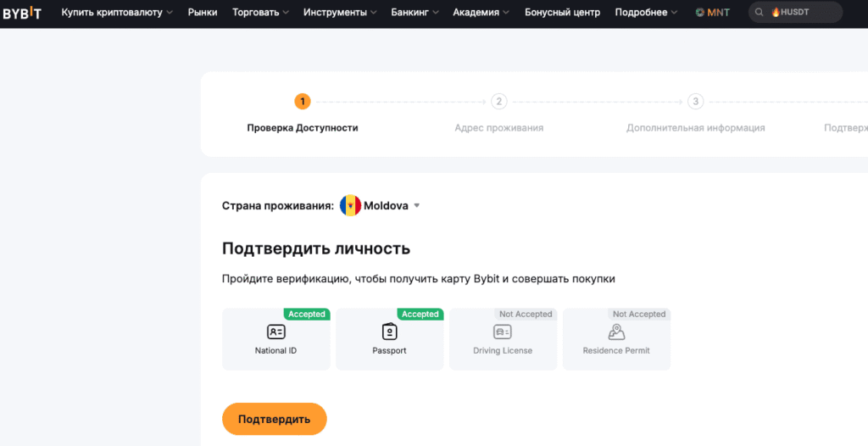Open the Рынки menu item
Screen dimensions: 868x446
pyautogui.click(x=203, y=12)
